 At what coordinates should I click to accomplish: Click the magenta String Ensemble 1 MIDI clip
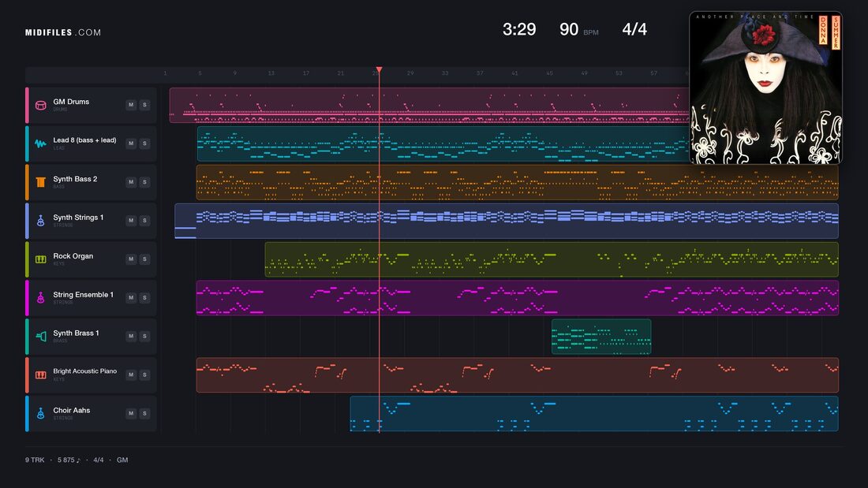tap(517, 298)
